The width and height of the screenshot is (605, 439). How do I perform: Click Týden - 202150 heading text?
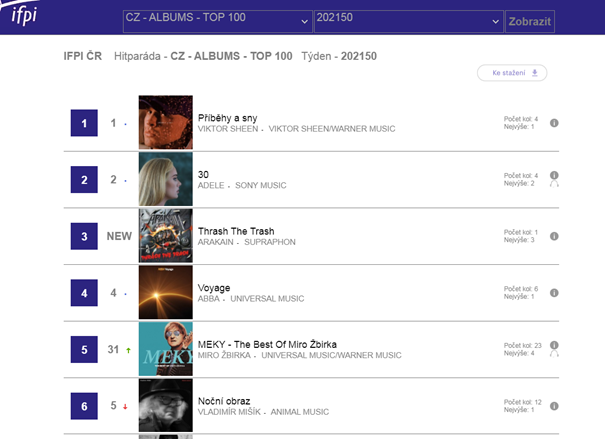[339, 56]
